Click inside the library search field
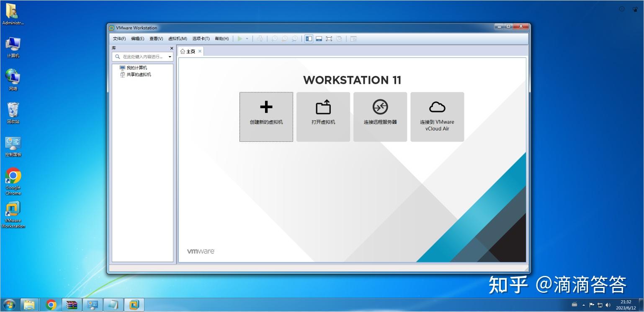Viewport: 644px width, 312px height. (142, 56)
